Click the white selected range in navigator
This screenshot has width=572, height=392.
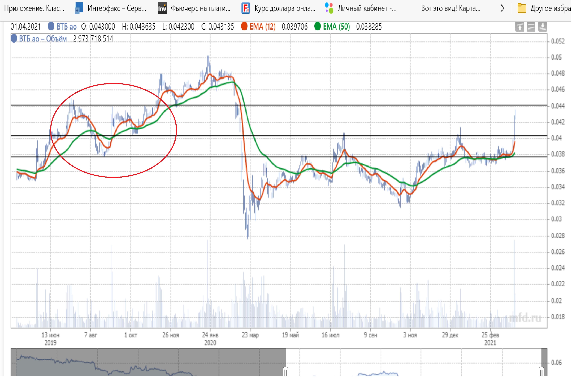point(413,362)
